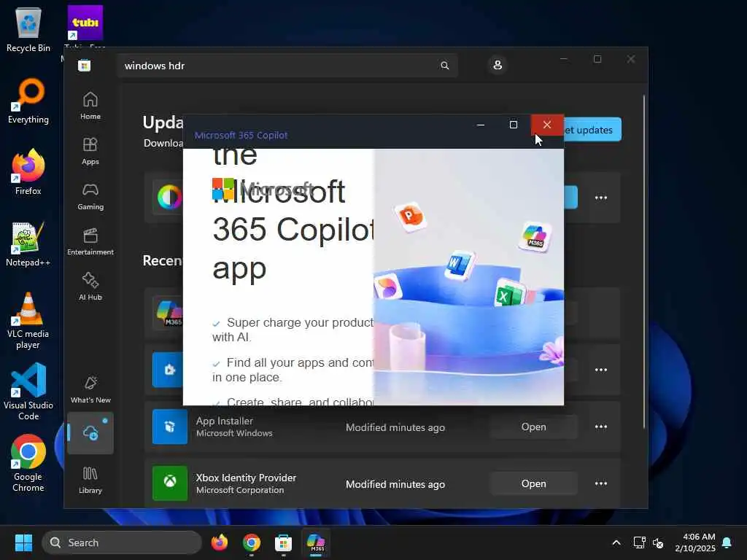Click the network status tray icon
Image resolution: width=747 pixels, height=560 pixels.
pyautogui.click(x=639, y=542)
